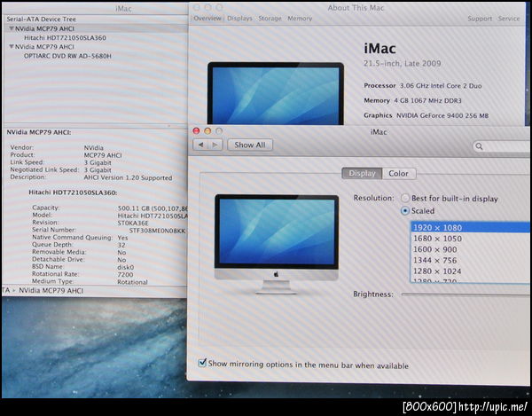Click the Memory 4 GB 1067 MHz DDR3 text
532x416 pixels.
pyautogui.click(x=412, y=101)
